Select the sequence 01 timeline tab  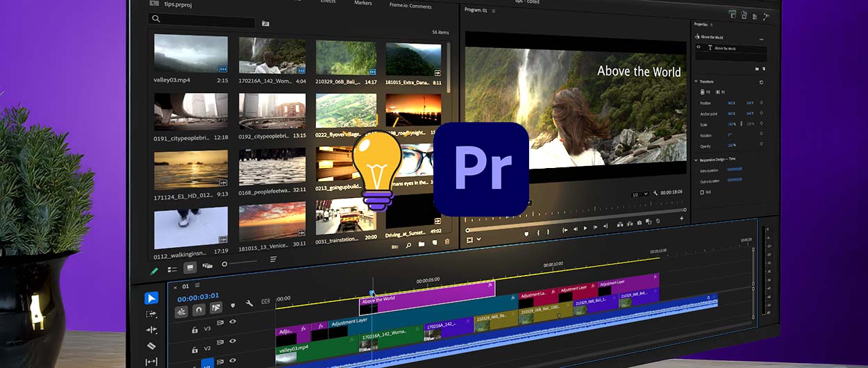[185, 287]
